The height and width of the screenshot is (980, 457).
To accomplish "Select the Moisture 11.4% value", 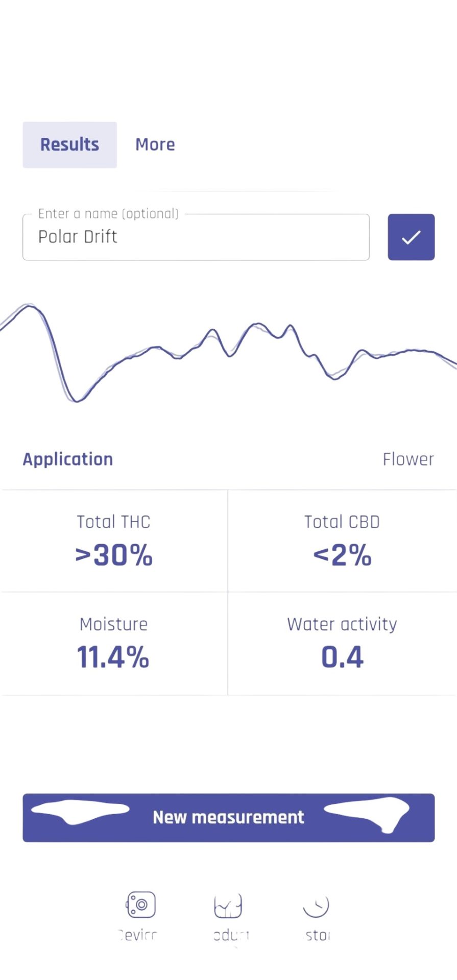I will point(113,657).
